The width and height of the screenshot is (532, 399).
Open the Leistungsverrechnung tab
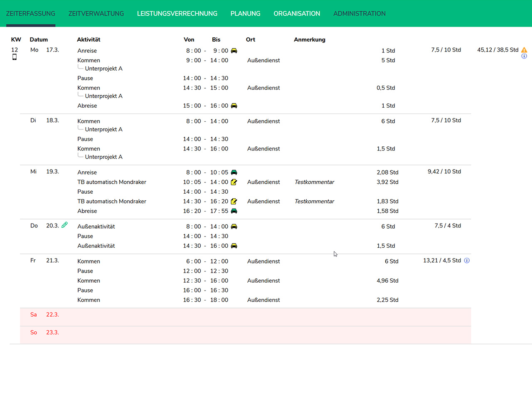click(x=177, y=14)
